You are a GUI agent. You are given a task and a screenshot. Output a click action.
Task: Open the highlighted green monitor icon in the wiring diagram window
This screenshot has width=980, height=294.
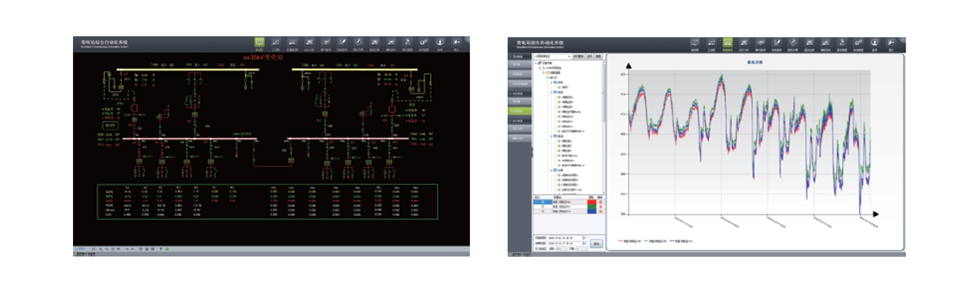click(x=259, y=42)
